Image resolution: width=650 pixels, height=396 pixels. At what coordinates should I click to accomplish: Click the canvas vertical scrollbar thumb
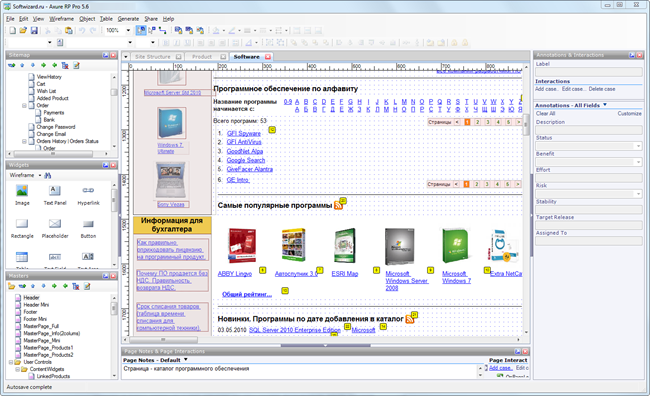click(x=526, y=124)
